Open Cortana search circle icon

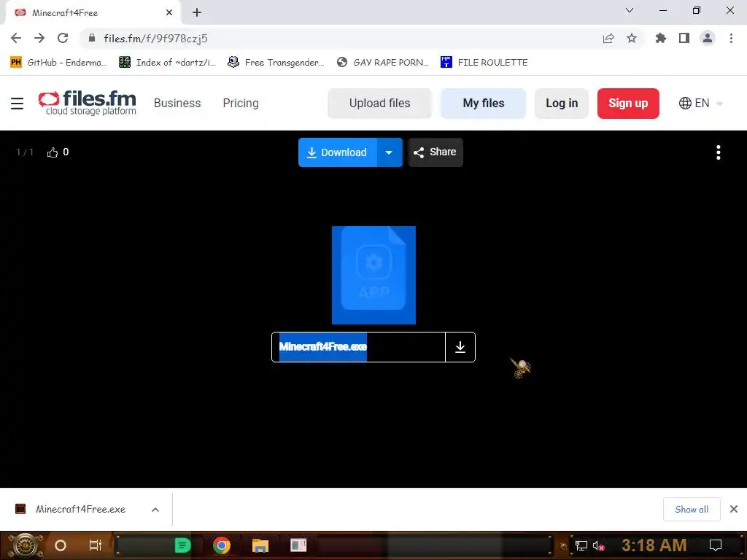pos(61,545)
